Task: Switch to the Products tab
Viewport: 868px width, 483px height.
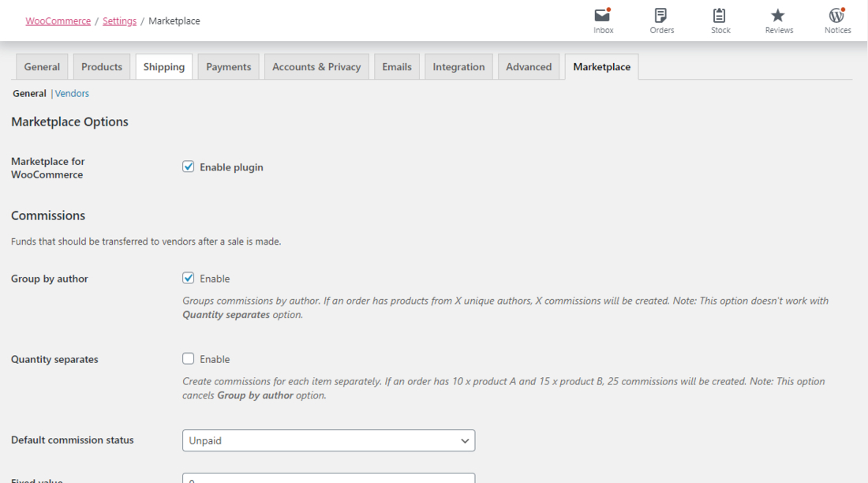Action: pos(102,67)
